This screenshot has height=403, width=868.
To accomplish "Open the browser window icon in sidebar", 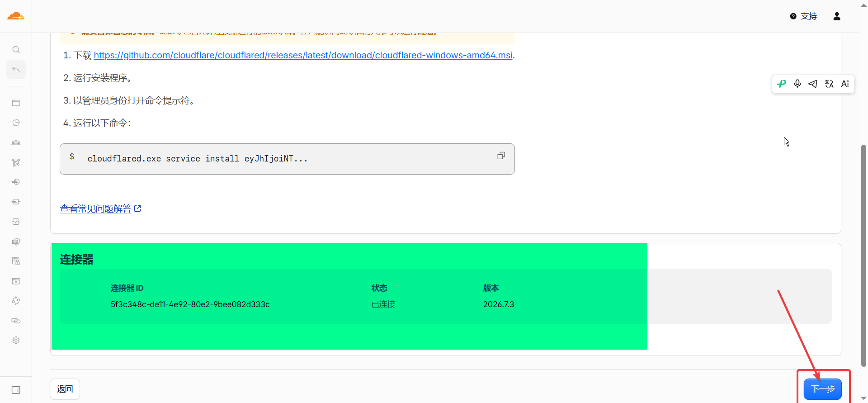I will [16, 103].
